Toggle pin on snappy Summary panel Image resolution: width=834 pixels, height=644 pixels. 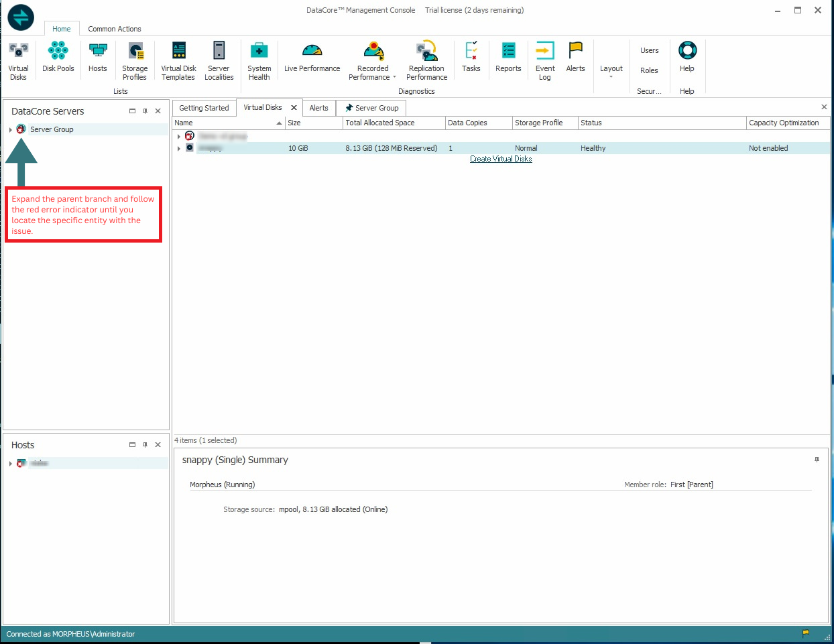pos(817,460)
